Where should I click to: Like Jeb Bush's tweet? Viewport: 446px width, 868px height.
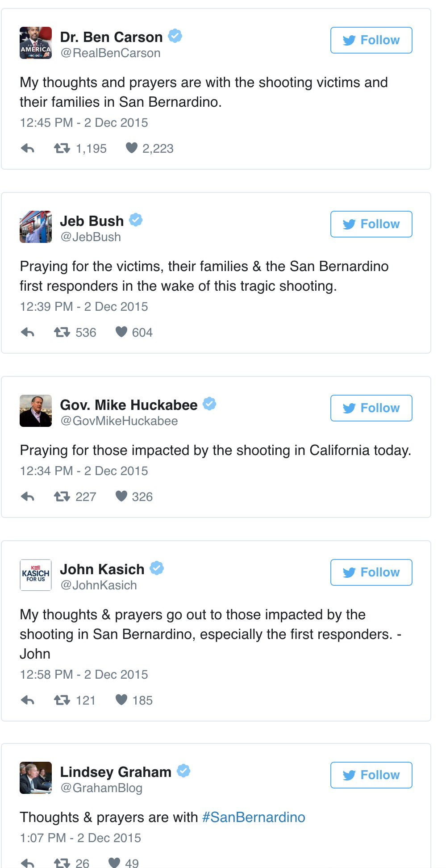tap(121, 332)
